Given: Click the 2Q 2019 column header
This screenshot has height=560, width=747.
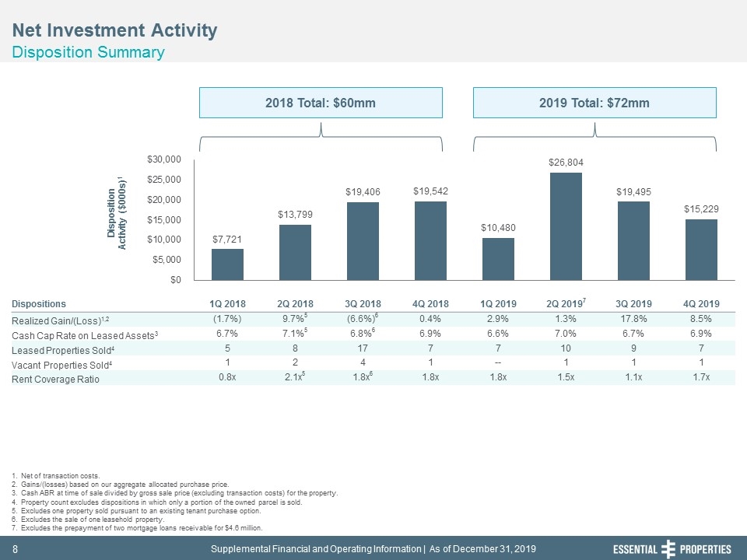Looking at the screenshot, I should [x=566, y=303].
